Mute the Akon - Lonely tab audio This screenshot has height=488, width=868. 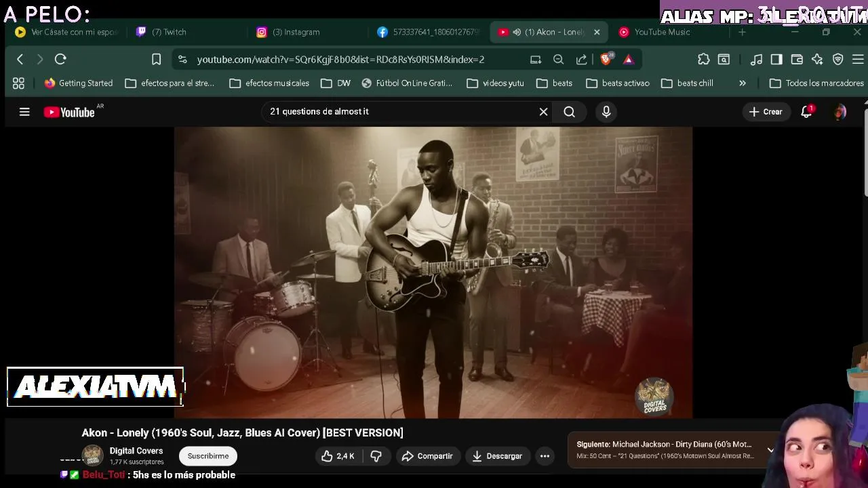[x=517, y=32]
